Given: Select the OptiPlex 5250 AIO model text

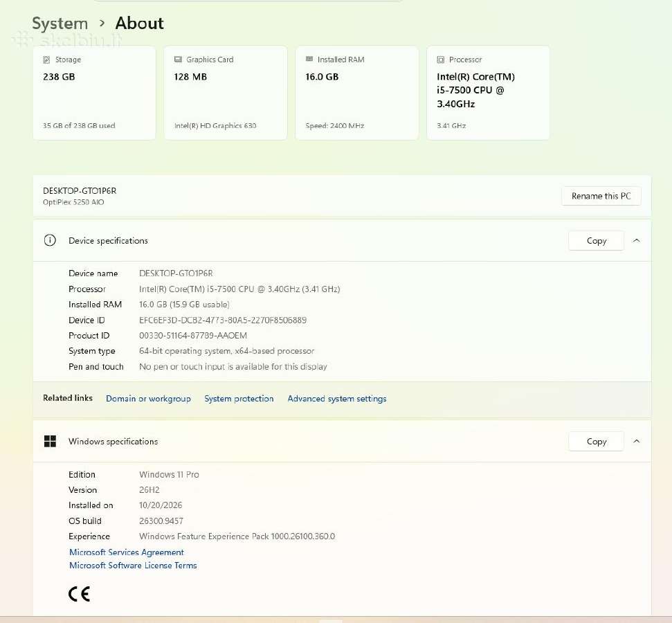Looking at the screenshot, I should 73,202.
